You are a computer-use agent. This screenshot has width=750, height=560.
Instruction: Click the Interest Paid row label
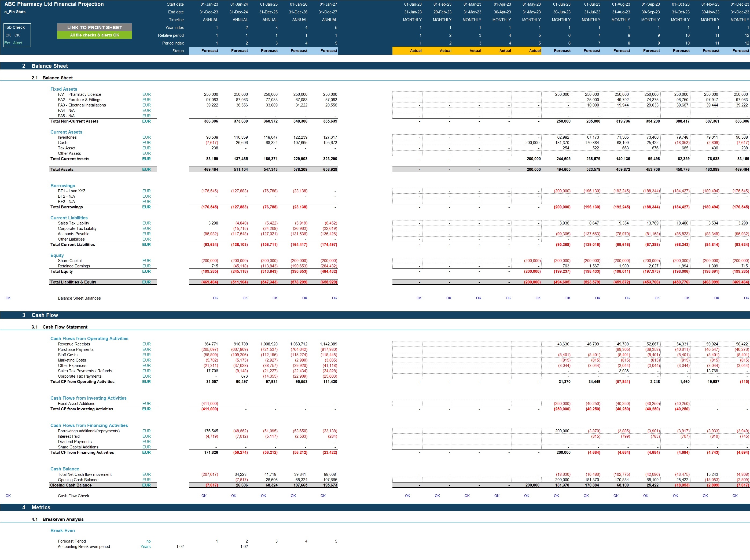click(69, 437)
